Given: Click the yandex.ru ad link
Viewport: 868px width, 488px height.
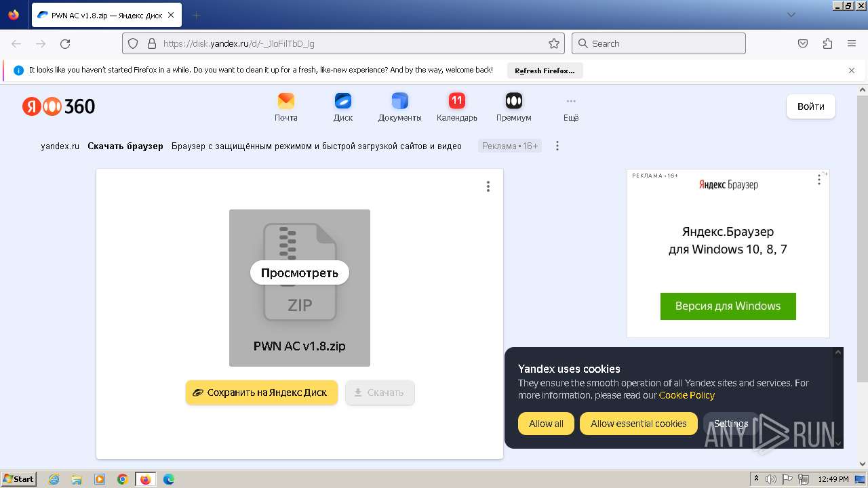Looking at the screenshot, I should (x=60, y=146).
